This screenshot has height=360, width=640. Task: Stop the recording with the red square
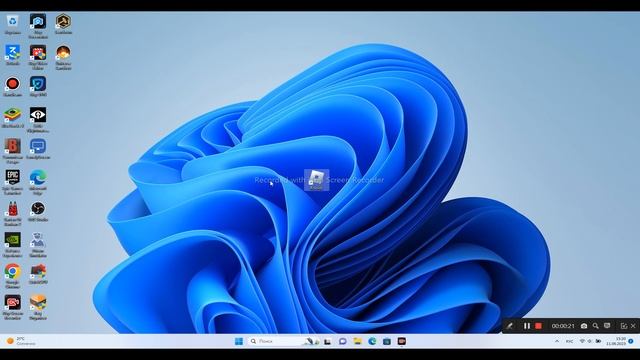(538, 326)
